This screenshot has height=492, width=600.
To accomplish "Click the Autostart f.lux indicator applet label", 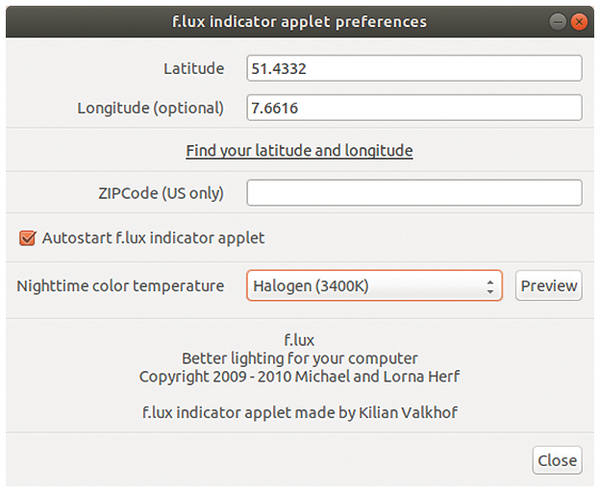I will tap(153, 238).
